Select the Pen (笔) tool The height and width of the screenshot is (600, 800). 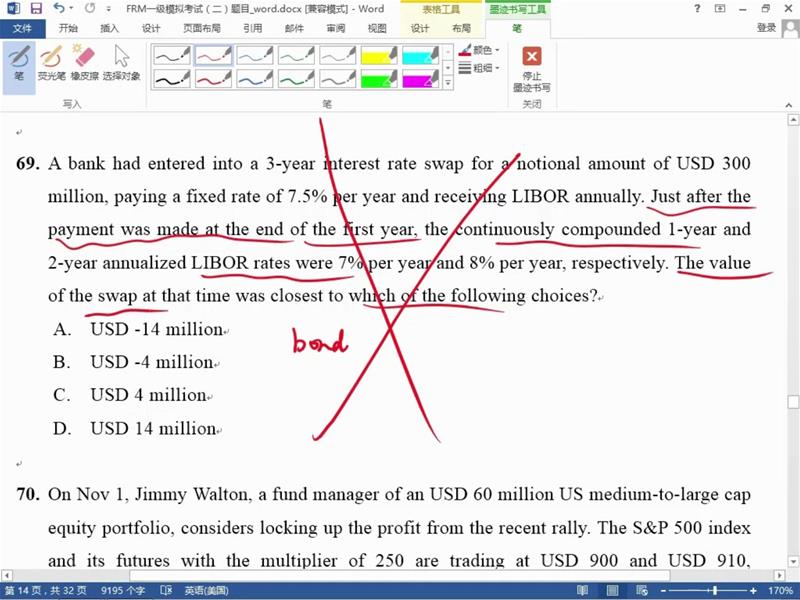point(18,63)
